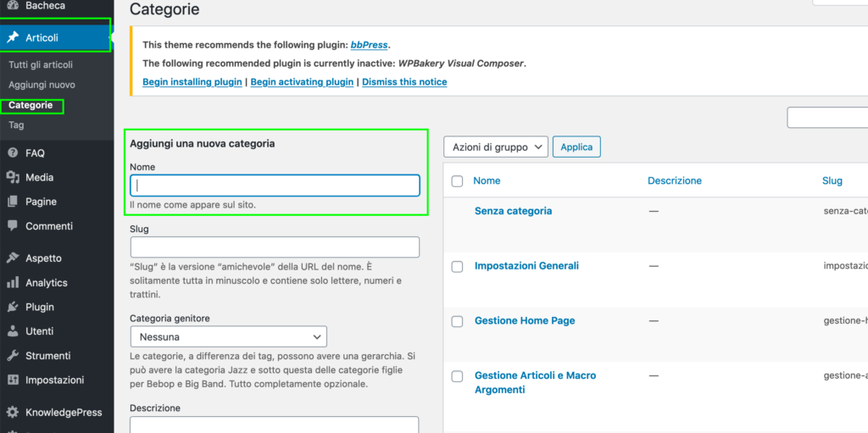Open the Azioni di gruppo dropdown
Image resolution: width=868 pixels, height=433 pixels.
point(496,147)
